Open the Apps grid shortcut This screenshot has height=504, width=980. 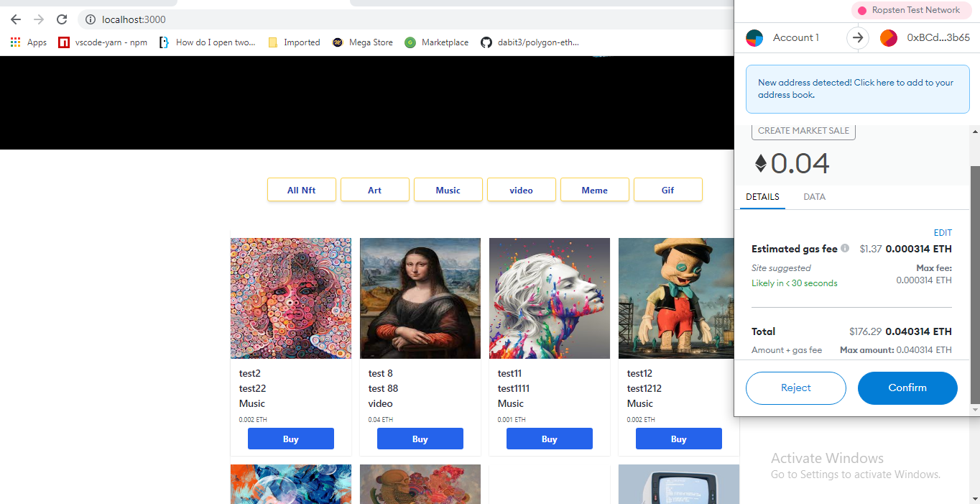(x=29, y=42)
